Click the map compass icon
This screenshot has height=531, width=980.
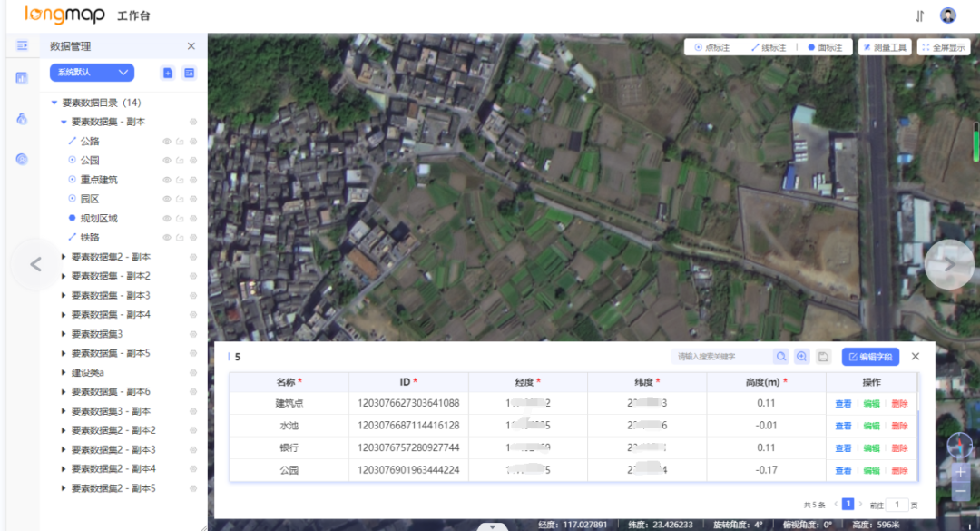(x=959, y=446)
